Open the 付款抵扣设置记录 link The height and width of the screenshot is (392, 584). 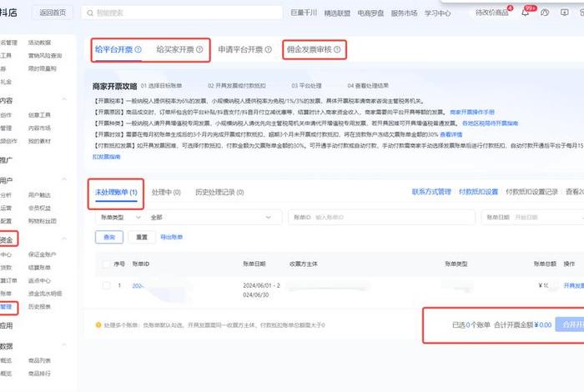click(x=532, y=192)
